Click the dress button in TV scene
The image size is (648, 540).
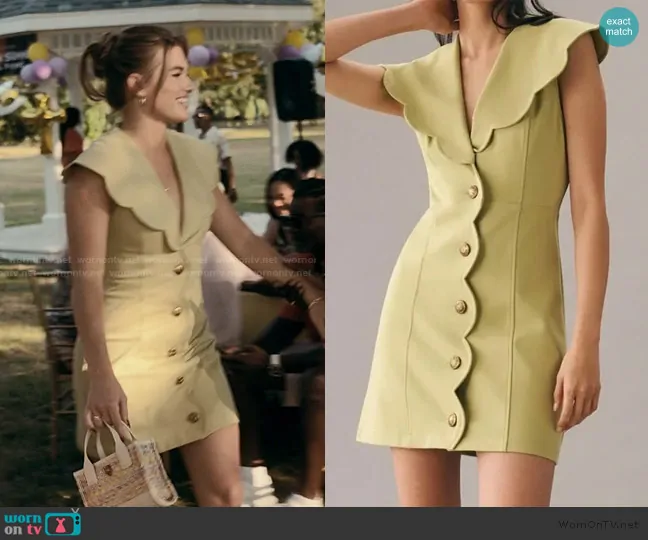pos(179,310)
